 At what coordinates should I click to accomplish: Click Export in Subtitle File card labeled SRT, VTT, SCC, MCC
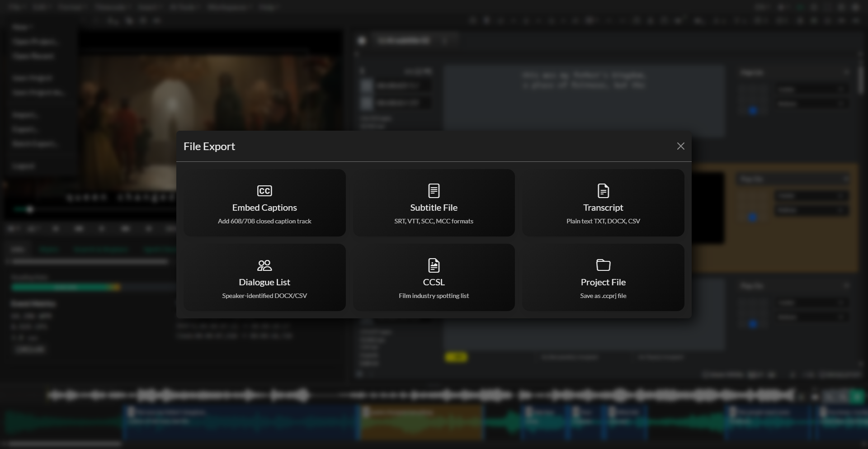(x=434, y=203)
